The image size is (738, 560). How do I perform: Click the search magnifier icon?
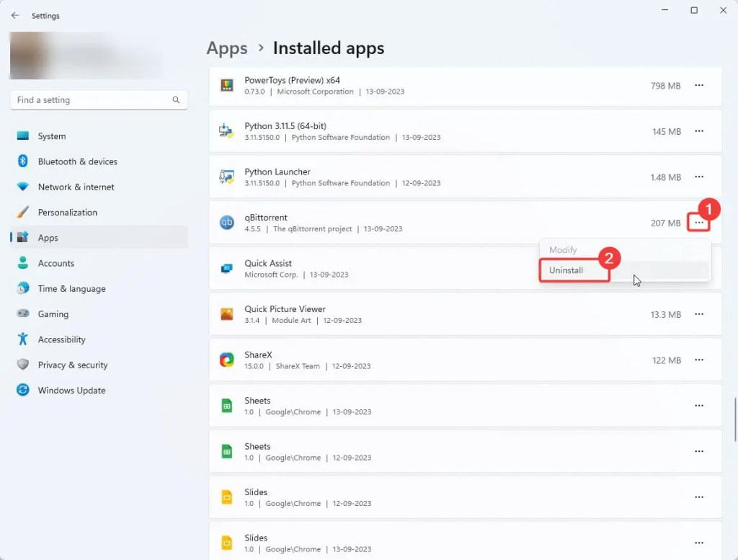point(176,99)
